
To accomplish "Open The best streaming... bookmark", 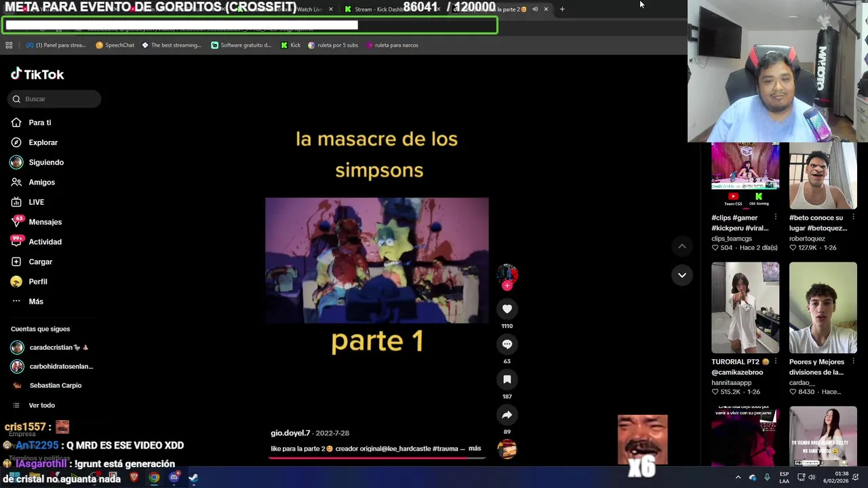I will click(x=172, y=45).
